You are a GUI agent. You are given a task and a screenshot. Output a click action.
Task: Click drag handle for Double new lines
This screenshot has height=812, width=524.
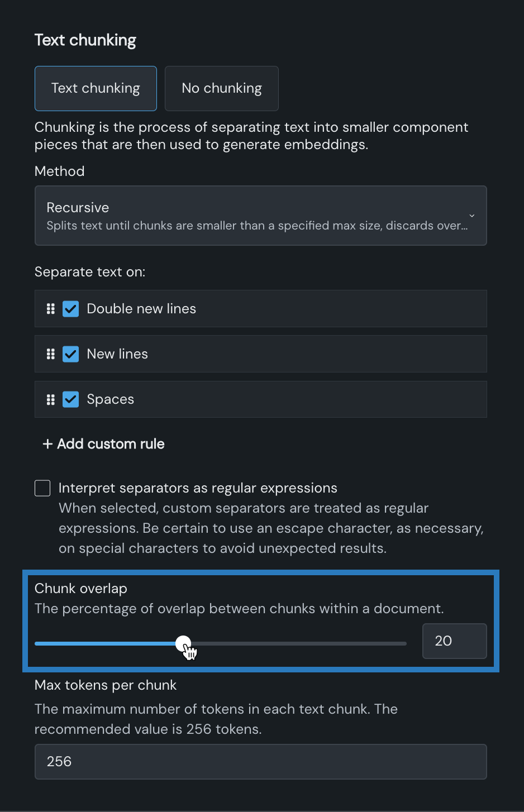(51, 309)
